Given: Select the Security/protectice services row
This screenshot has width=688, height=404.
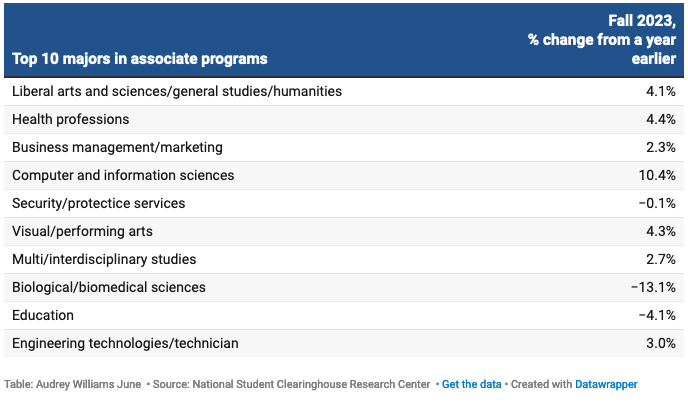Looking at the screenshot, I should coord(98,203).
